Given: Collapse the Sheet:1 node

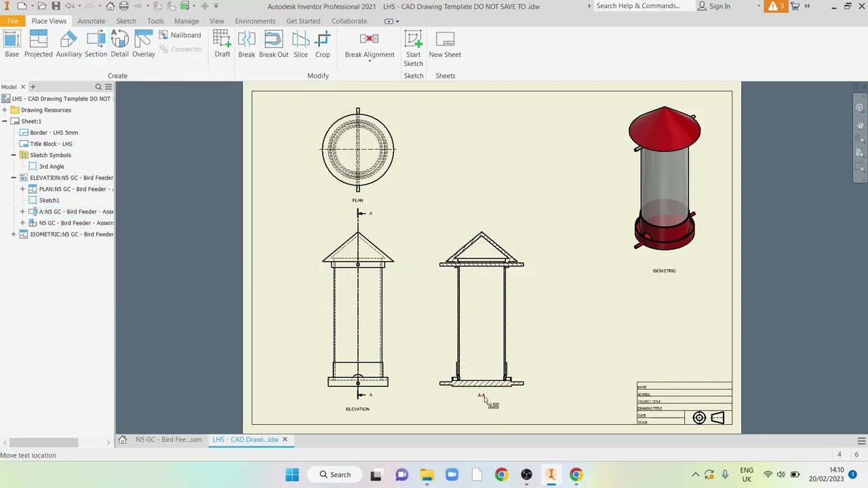Looking at the screenshot, I should click(5, 121).
